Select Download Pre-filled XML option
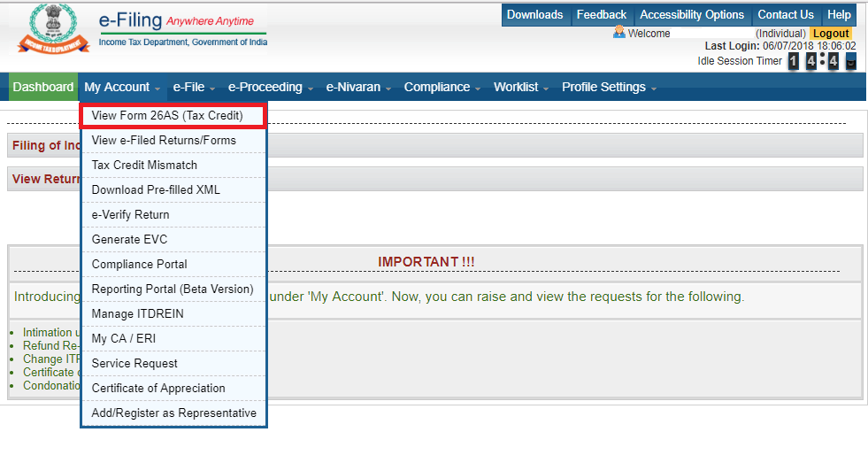The image size is (868, 463). pos(156,189)
